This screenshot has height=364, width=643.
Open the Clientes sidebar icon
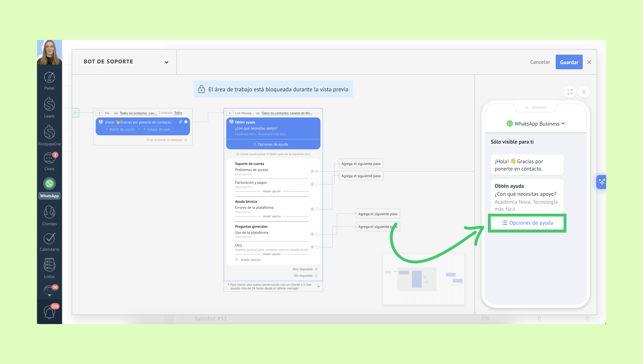click(x=49, y=212)
